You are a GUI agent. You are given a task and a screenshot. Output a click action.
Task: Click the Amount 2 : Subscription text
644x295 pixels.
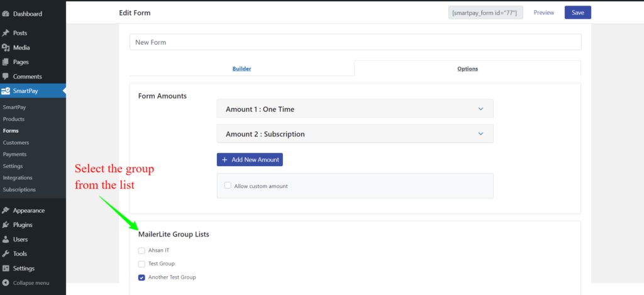pos(265,134)
